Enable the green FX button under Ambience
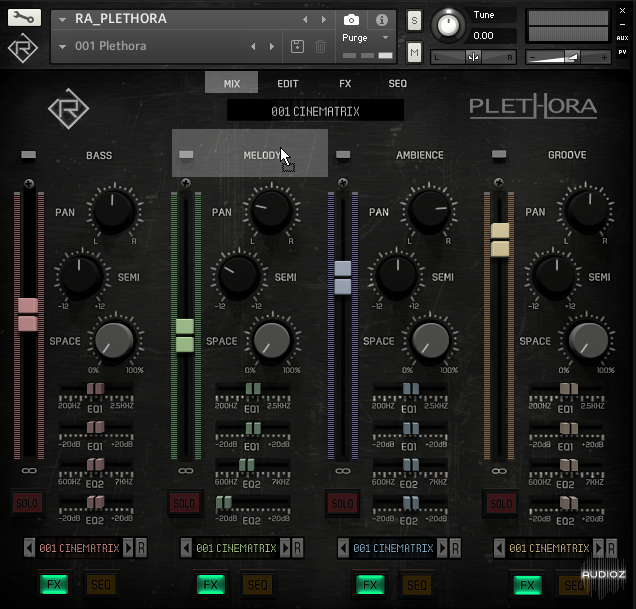The height and width of the screenshot is (609, 636). (x=370, y=585)
